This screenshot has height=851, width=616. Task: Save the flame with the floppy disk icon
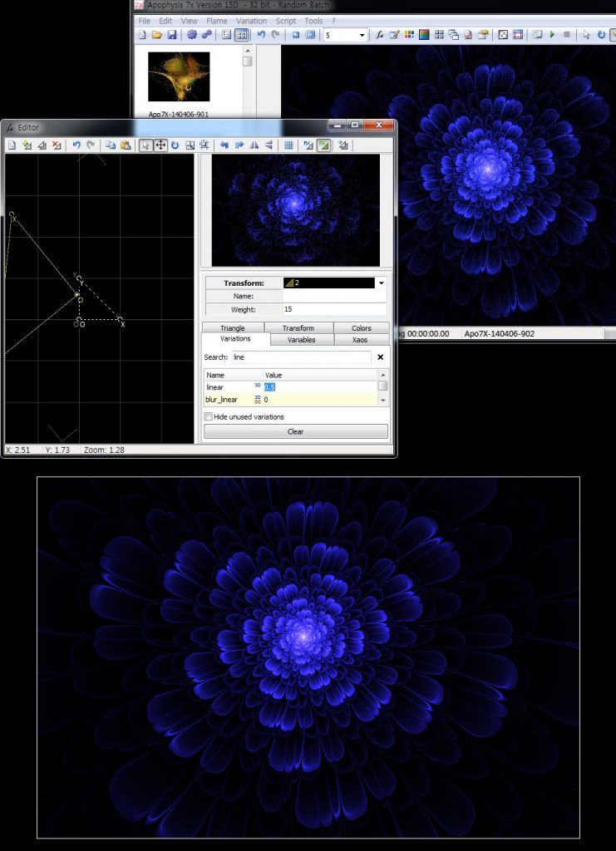coord(172,35)
